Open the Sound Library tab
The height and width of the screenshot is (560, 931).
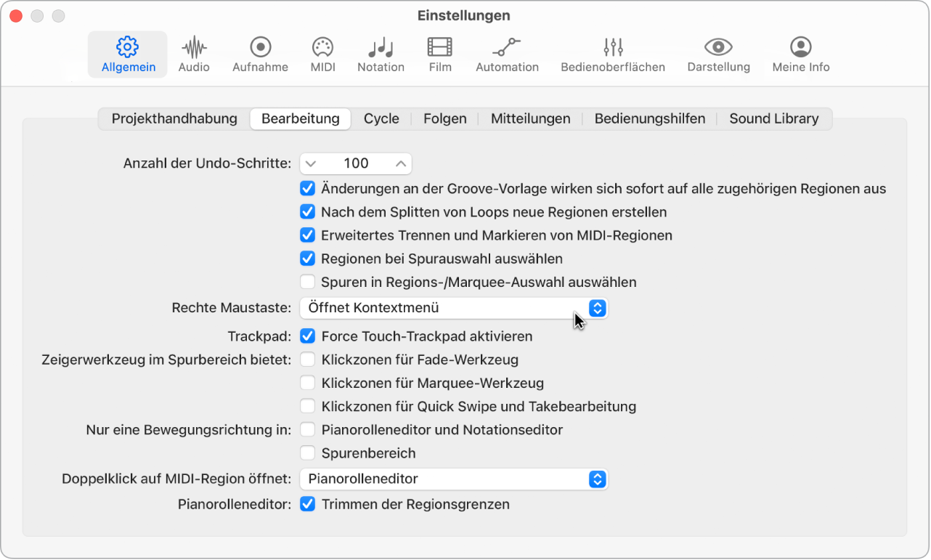click(773, 118)
